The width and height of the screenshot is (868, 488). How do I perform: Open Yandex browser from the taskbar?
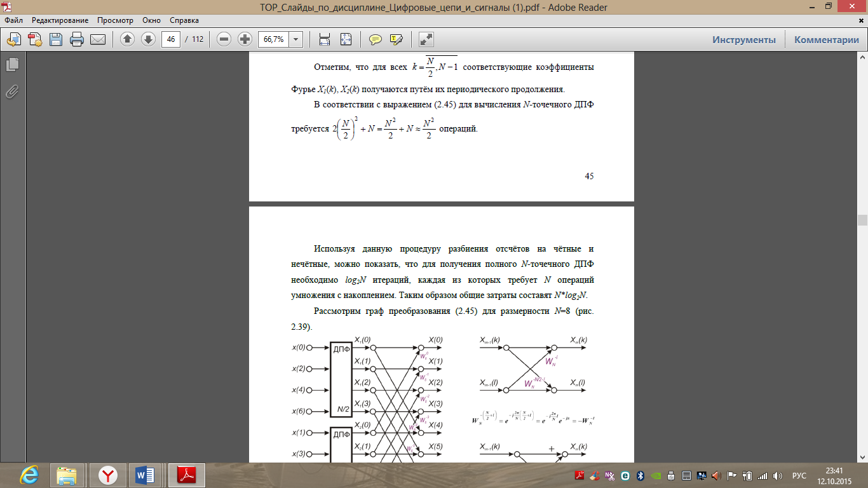click(109, 475)
